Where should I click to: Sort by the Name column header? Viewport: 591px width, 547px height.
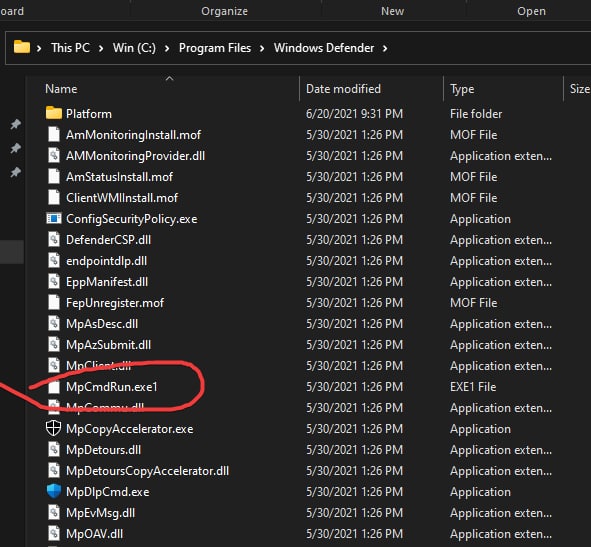click(x=61, y=89)
